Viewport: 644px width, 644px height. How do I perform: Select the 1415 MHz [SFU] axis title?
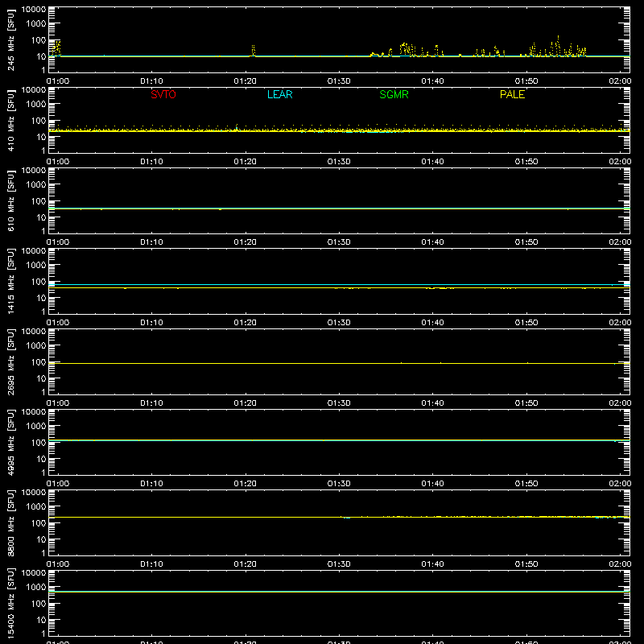tap(10, 281)
